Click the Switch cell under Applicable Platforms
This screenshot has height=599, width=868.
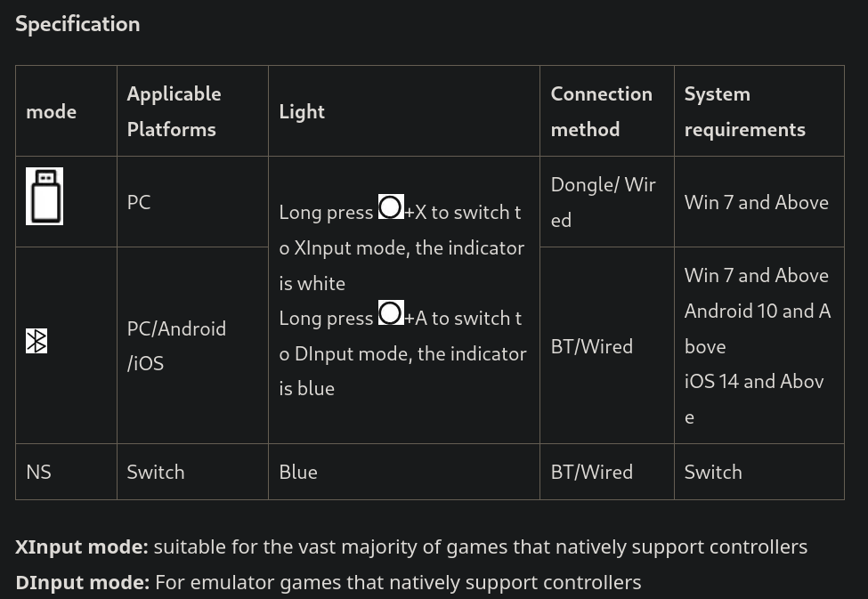(x=156, y=472)
